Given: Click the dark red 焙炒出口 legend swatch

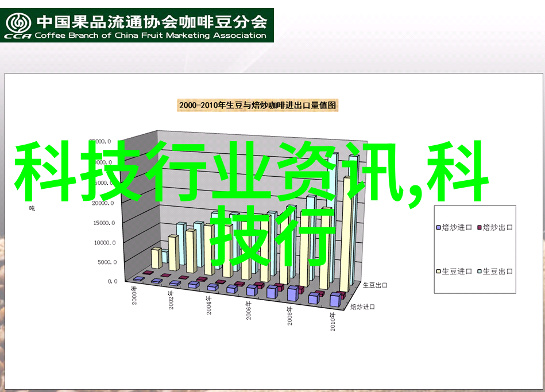Looking at the screenshot, I should tap(480, 228).
